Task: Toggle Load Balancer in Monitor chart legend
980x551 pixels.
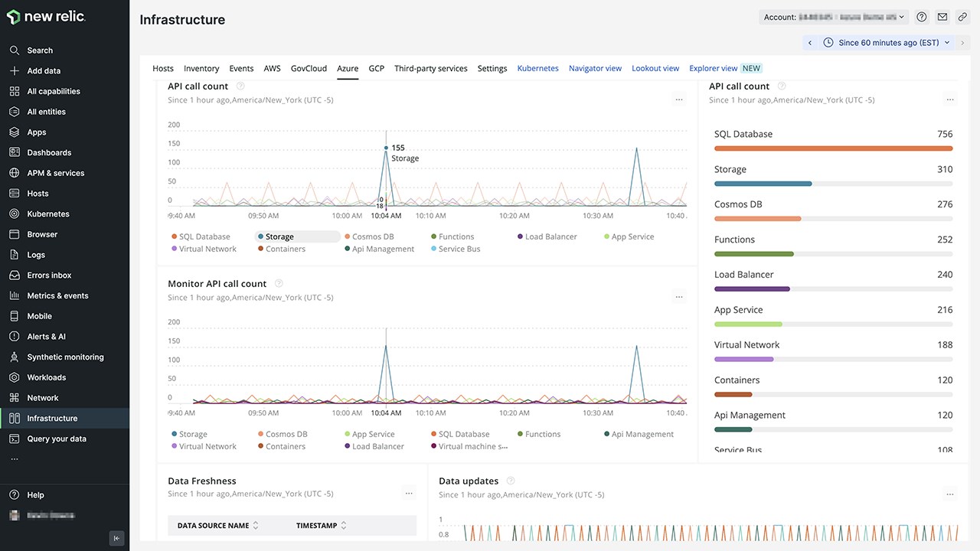Action: [374, 446]
